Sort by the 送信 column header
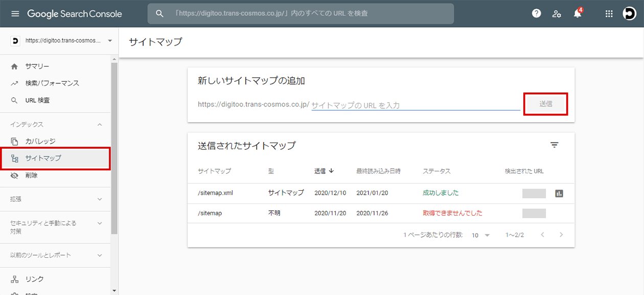 pos(324,171)
